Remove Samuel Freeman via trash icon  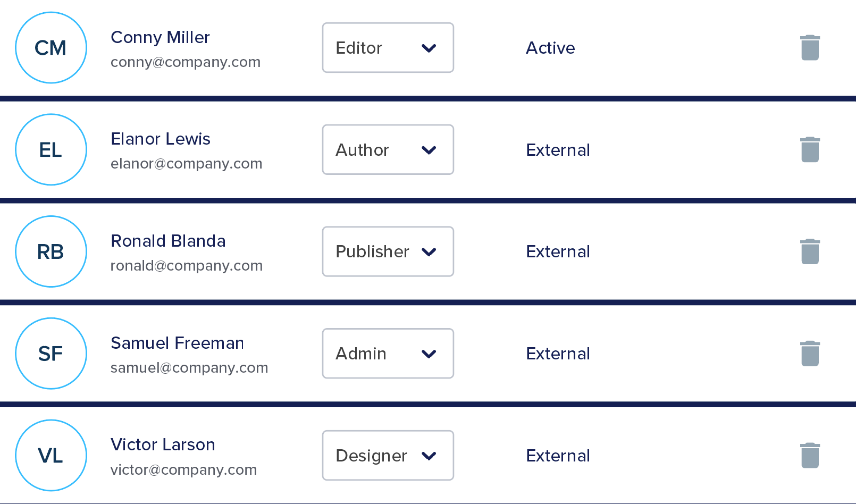pyautogui.click(x=810, y=354)
